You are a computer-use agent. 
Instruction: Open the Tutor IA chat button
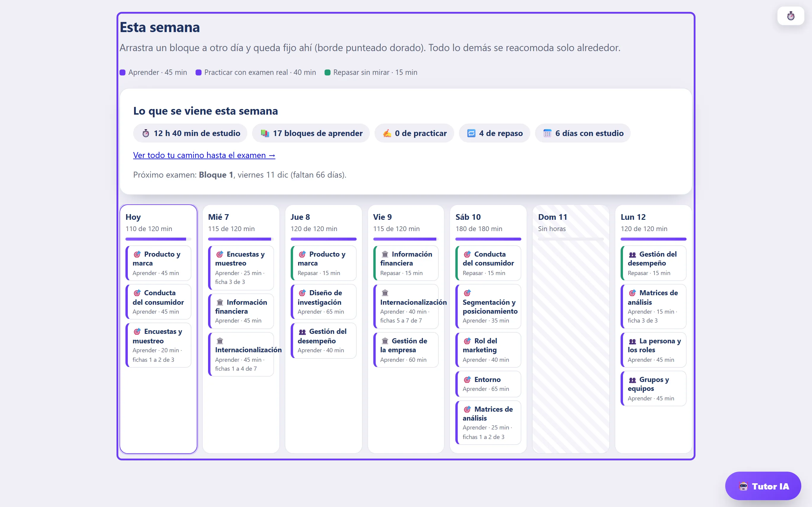[763, 486]
